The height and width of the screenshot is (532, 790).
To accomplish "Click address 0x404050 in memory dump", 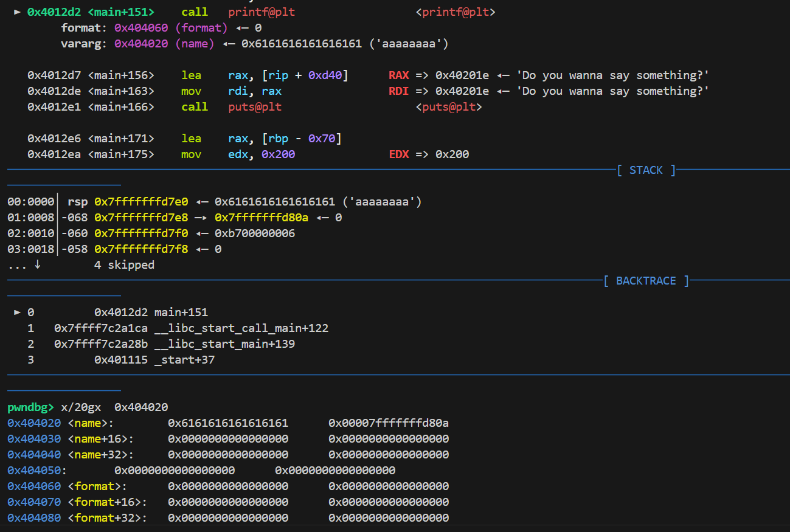I will pyautogui.click(x=34, y=471).
